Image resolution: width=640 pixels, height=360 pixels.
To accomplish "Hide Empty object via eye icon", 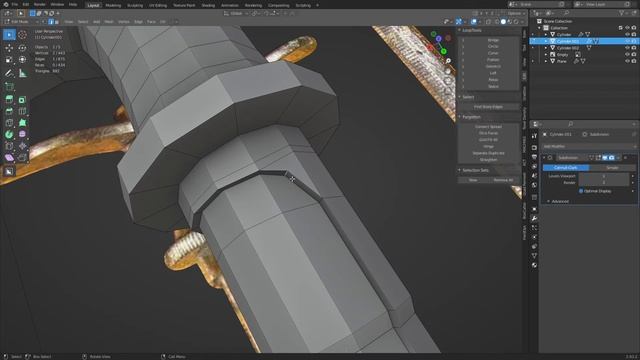I will pos(627,54).
